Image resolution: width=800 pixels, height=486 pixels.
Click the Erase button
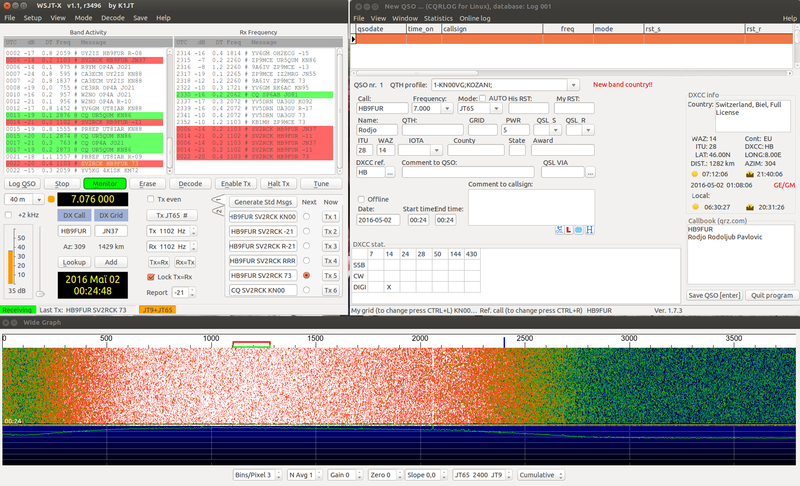point(147,184)
